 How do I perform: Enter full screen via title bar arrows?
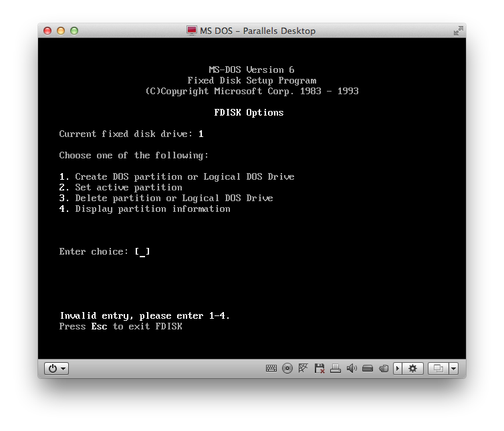coord(459,31)
